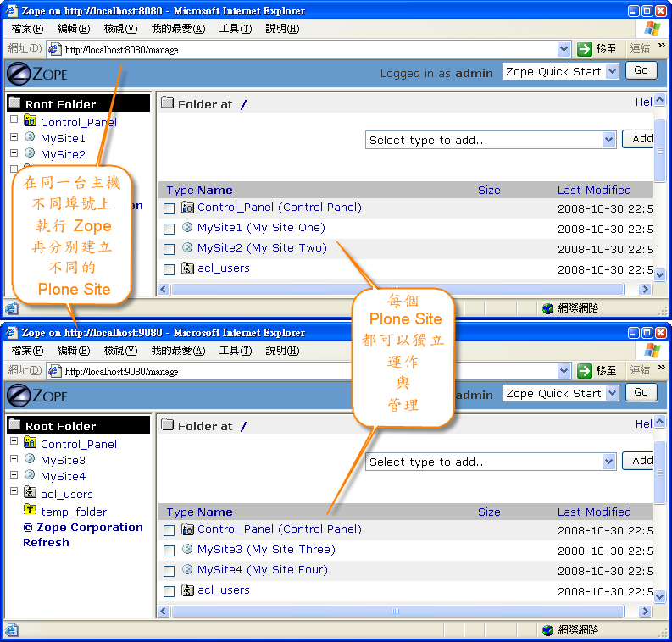Click horizontal scrollbar in 9080 content pane
The image size is (672, 642).
point(397,611)
